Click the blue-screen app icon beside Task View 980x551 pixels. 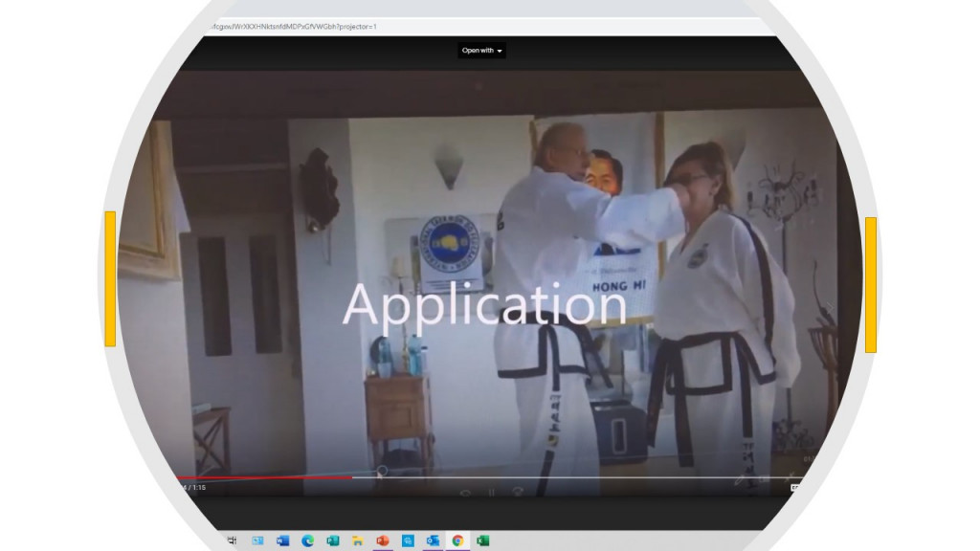[257, 540]
